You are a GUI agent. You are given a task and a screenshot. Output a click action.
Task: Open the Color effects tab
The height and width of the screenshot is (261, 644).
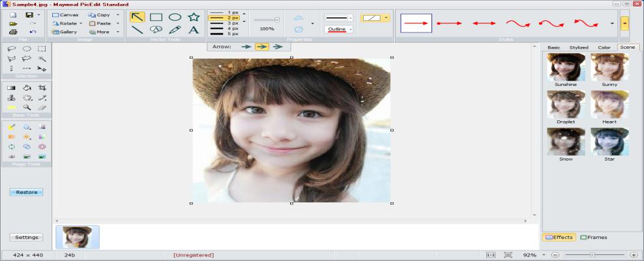tap(604, 48)
